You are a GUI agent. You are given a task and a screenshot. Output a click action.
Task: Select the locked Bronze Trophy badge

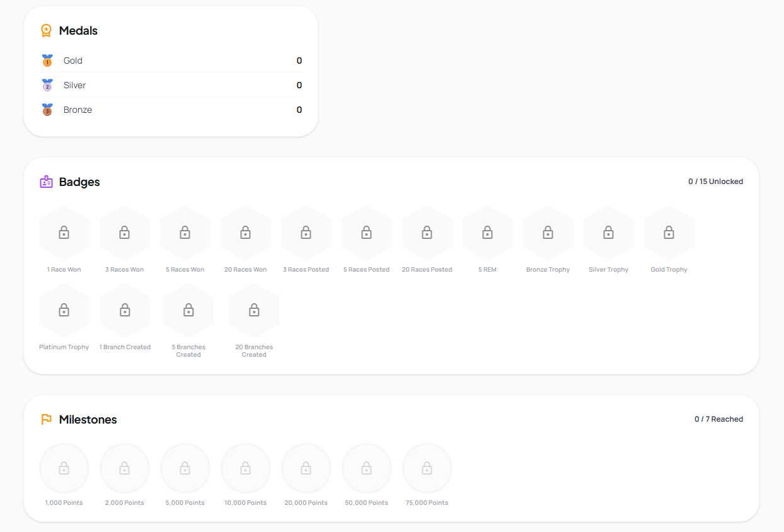tap(548, 233)
